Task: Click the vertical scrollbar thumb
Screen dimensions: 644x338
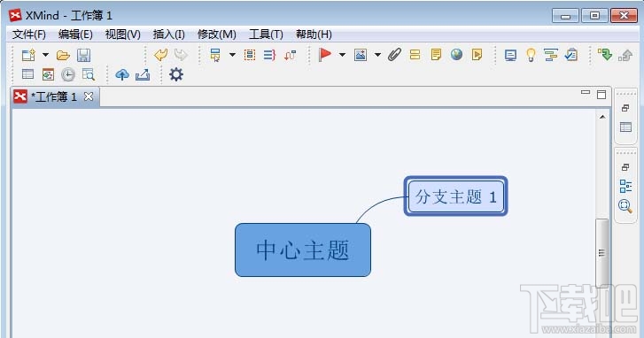Action: [x=602, y=253]
